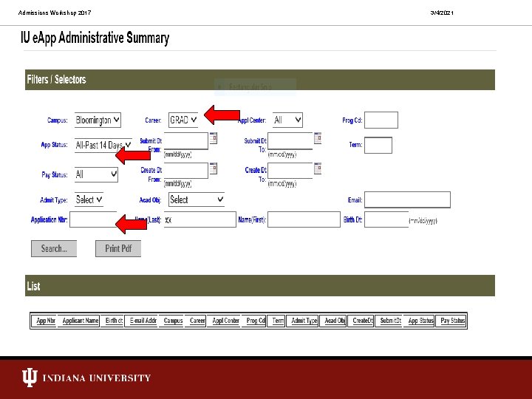Sort list by Campus column header
Viewport: 532px width, 399px height.
174,321
